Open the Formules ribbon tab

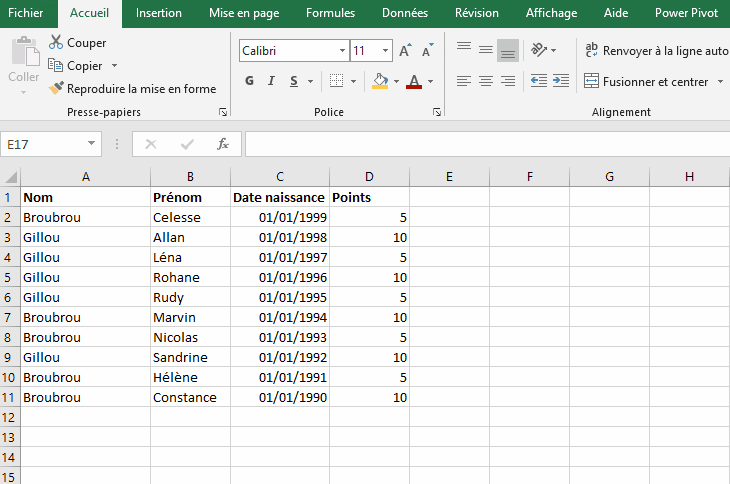coord(330,13)
